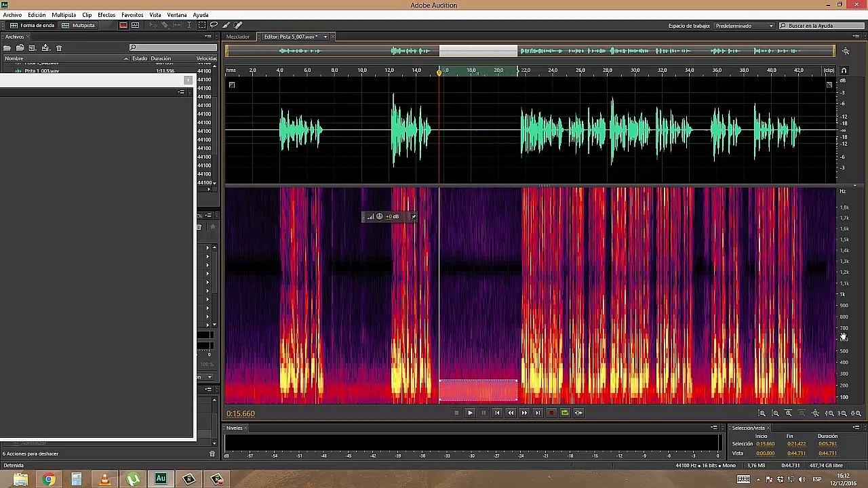Viewport: 868px width, 488px height.
Task: Click the Selección Duración value 0:05.761
Action: (x=827, y=444)
